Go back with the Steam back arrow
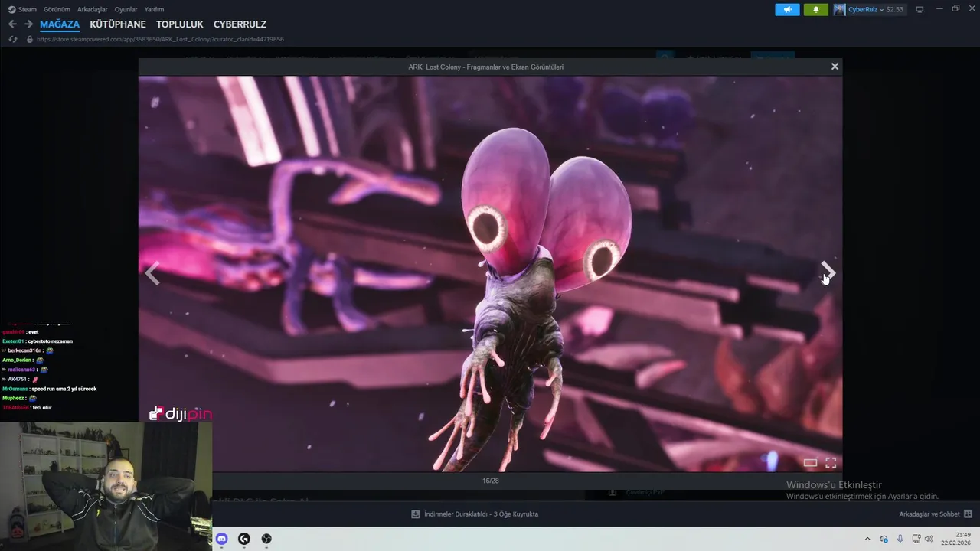This screenshot has width=980, height=551. 12,24
